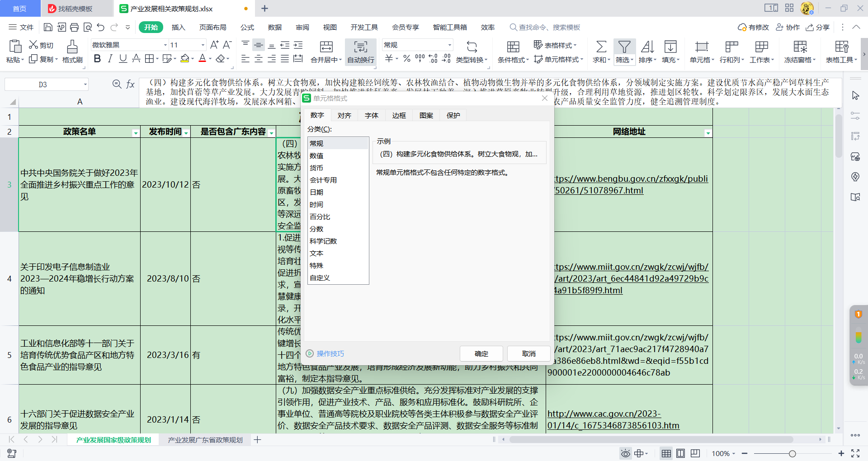Open zoom level 100% dropdown
868x461 pixels.
click(723, 453)
